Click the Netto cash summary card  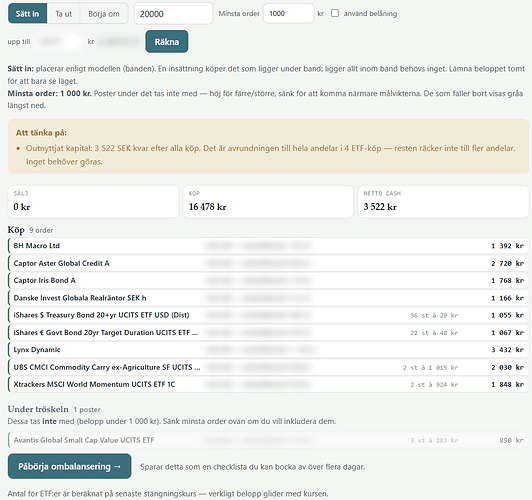coord(443,201)
